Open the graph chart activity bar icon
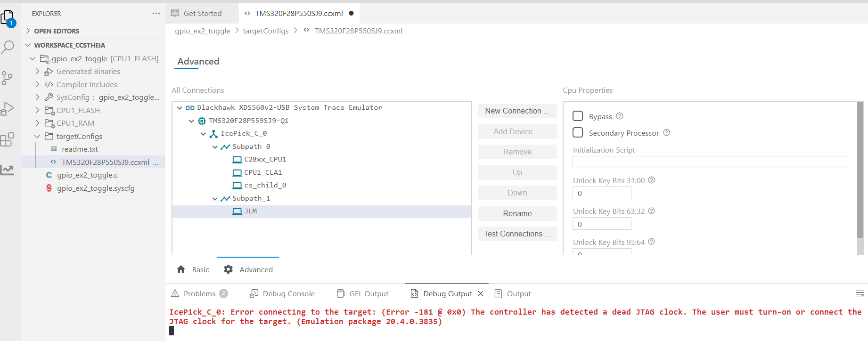 (x=8, y=170)
